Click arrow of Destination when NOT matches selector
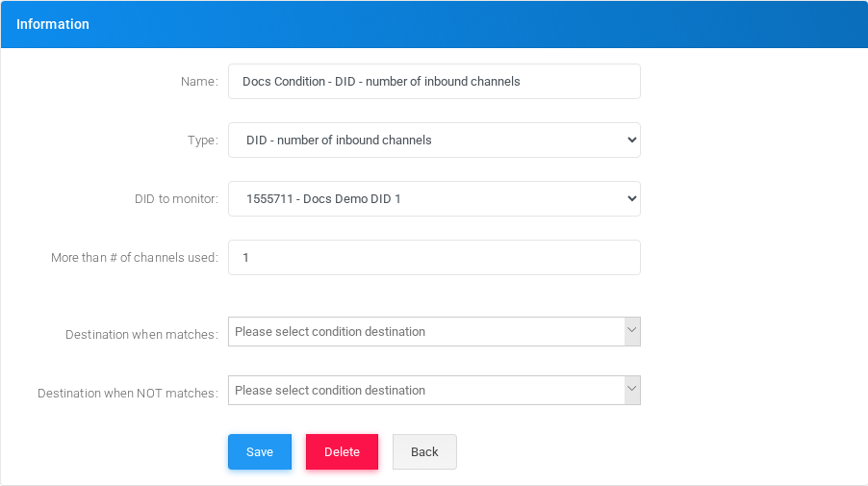The width and height of the screenshot is (868, 486). coord(632,390)
